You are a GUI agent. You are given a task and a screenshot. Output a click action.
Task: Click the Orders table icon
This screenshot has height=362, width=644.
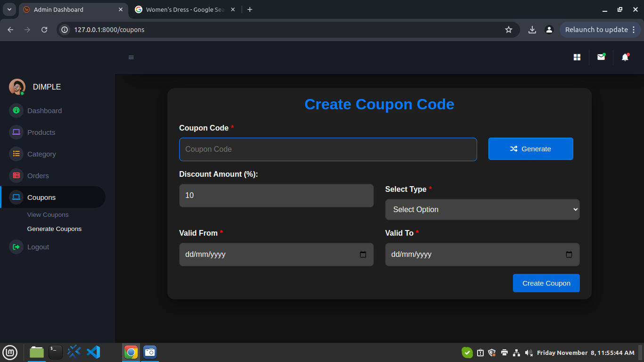point(16,175)
